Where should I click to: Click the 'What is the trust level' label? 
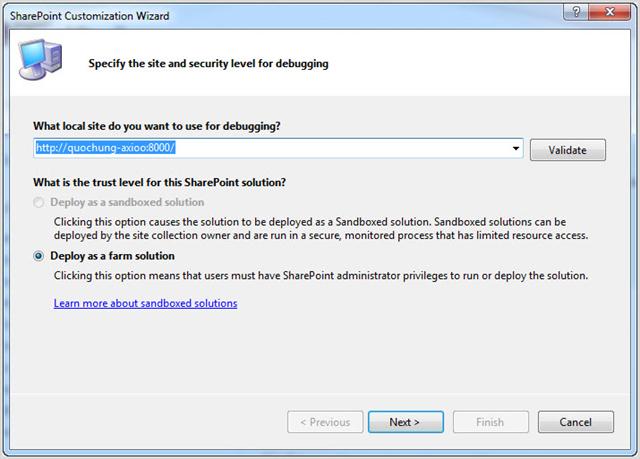[160, 182]
